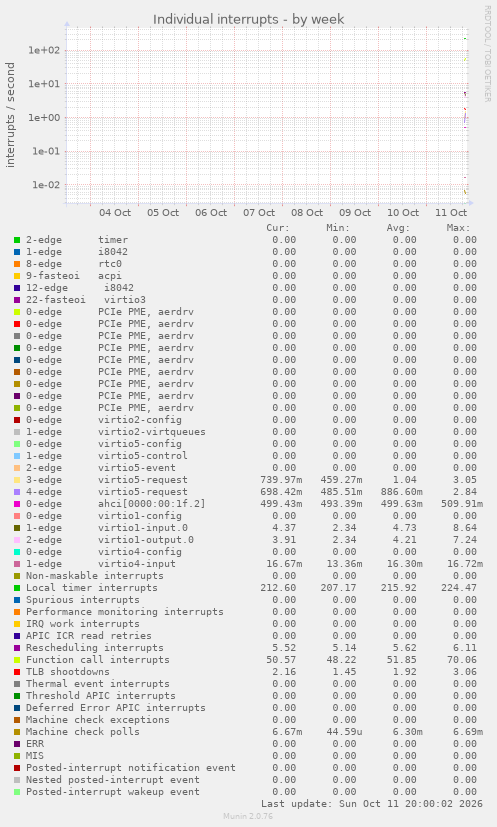Select the Posted-interrupt wakeup event label
The height and width of the screenshot is (827, 497).
(113, 792)
